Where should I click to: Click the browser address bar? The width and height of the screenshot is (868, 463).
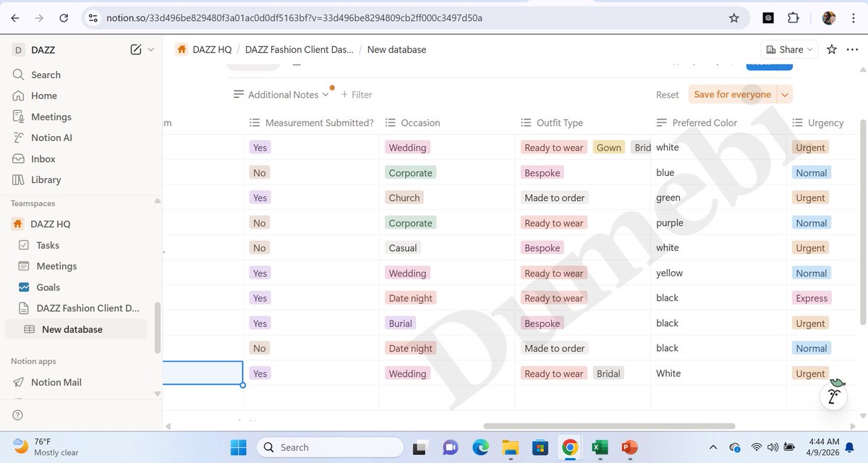point(405,17)
